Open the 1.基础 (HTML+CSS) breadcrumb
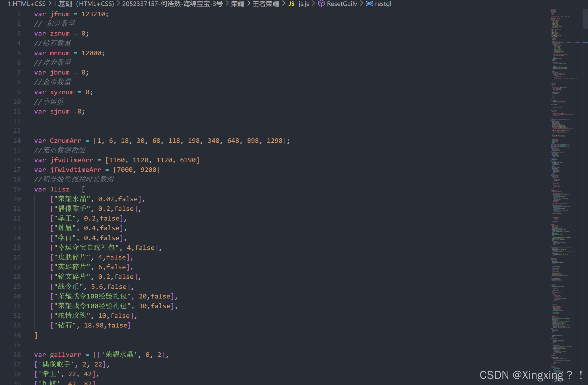The image size is (588, 385). coord(84,4)
